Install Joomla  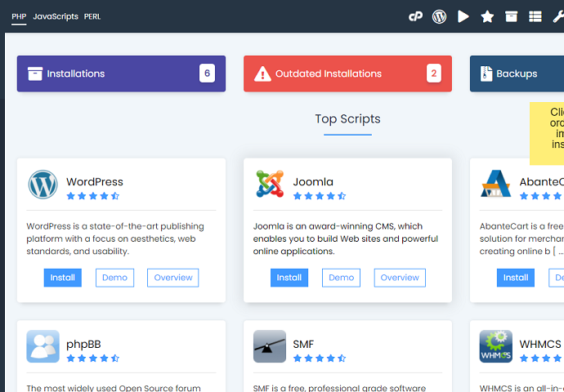[x=289, y=278]
